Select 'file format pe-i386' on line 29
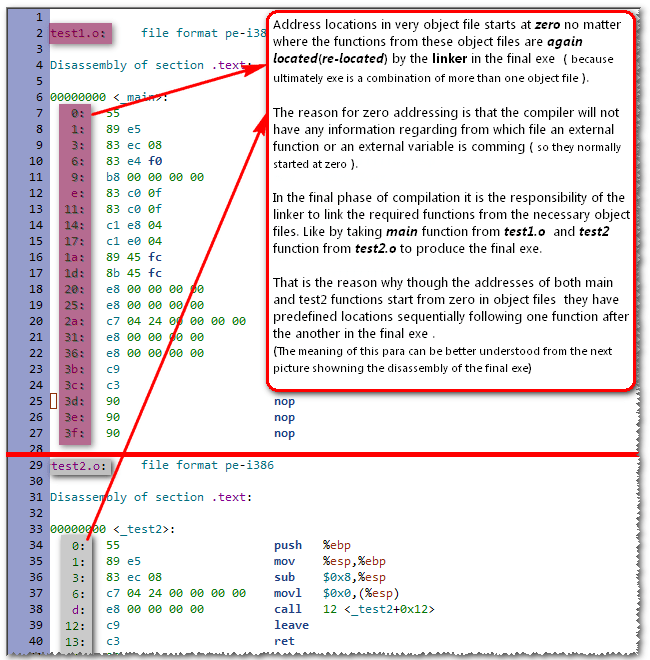 (x=207, y=465)
